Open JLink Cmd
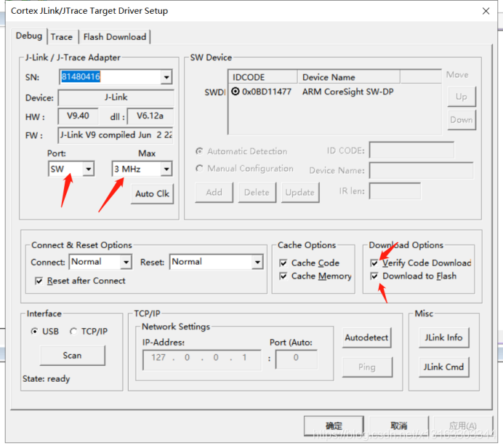Viewport: 503px width, 448px height. coord(443,367)
